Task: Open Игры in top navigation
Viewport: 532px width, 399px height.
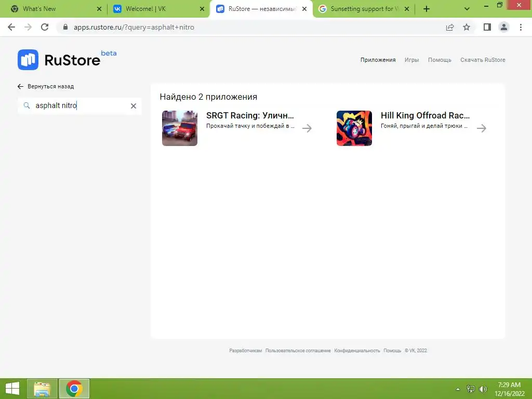Action: 411,60
